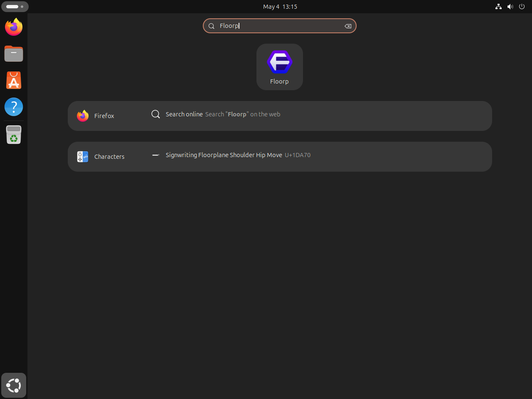Open the power menu icon in top bar
This screenshot has width=532, height=399.
[522, 7]
